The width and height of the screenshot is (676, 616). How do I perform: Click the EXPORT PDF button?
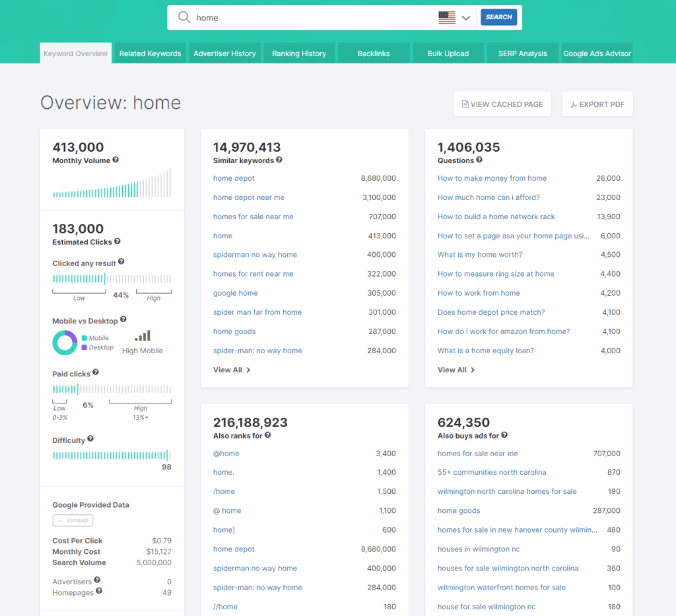[x=597, y=104]
